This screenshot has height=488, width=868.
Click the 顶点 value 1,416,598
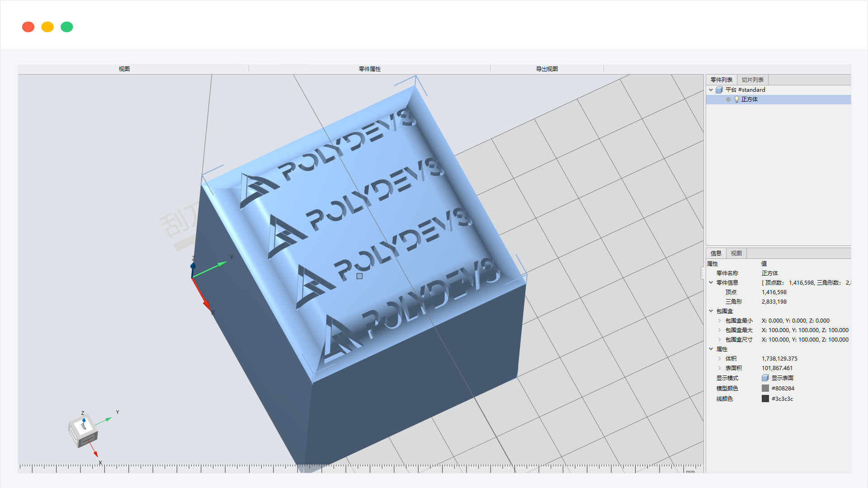[x=774, y=292]
